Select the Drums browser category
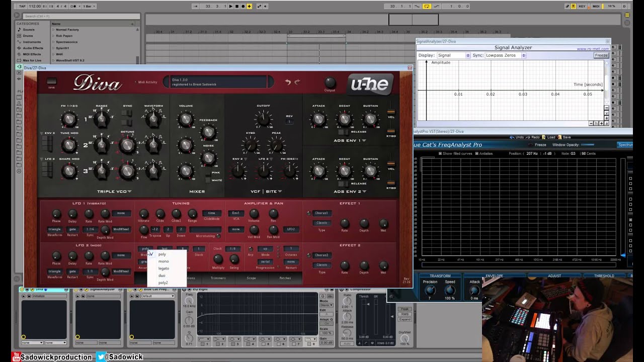Viewport: 644px width, 362px height. (x=28, y=36)
